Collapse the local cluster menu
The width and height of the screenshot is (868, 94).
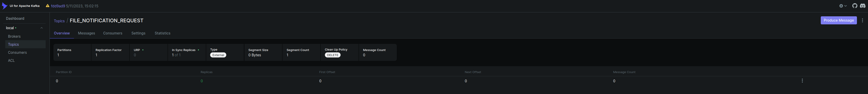[x=41, y=28]
